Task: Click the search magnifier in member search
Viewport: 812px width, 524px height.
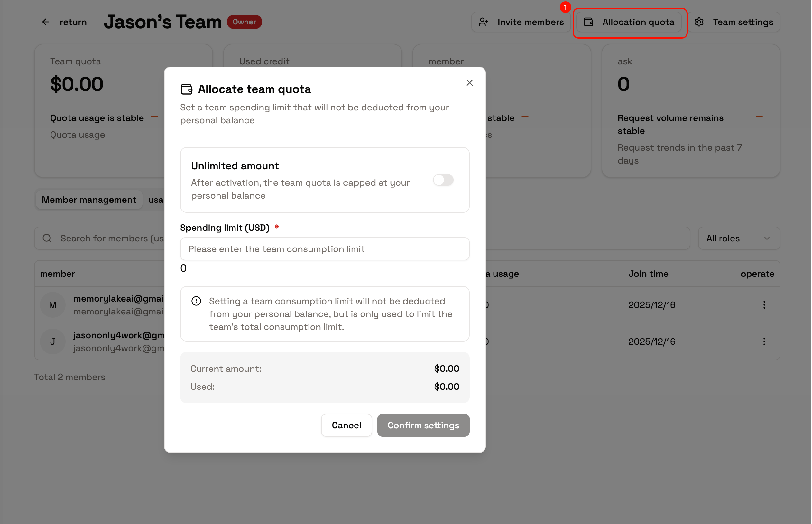Action: click(x=47, y=238)
